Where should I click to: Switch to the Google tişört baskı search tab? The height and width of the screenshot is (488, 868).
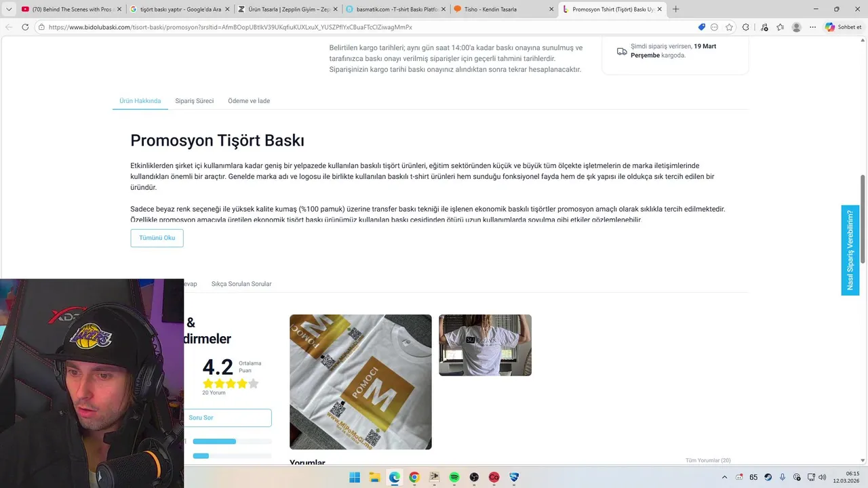coord(178,9)
